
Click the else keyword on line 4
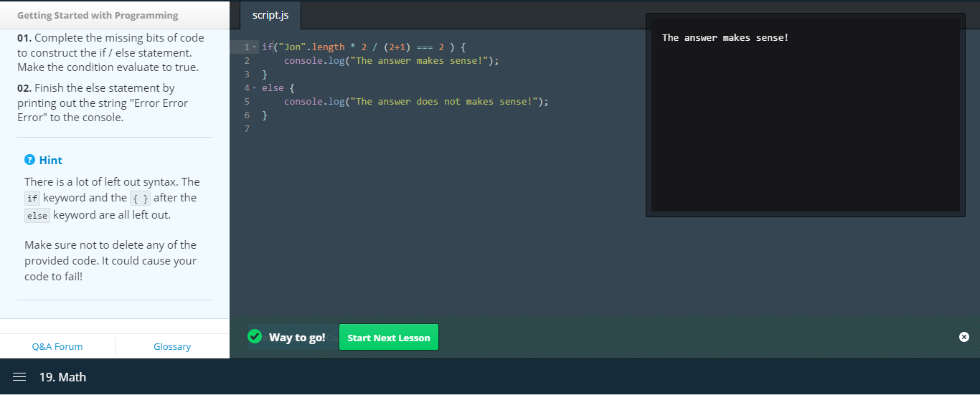273,88
